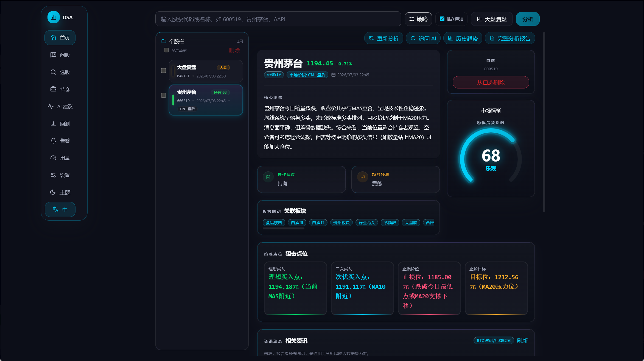
Task: Select the 白酒Ⅱ sector tag
Action: [x=318, y=223]
